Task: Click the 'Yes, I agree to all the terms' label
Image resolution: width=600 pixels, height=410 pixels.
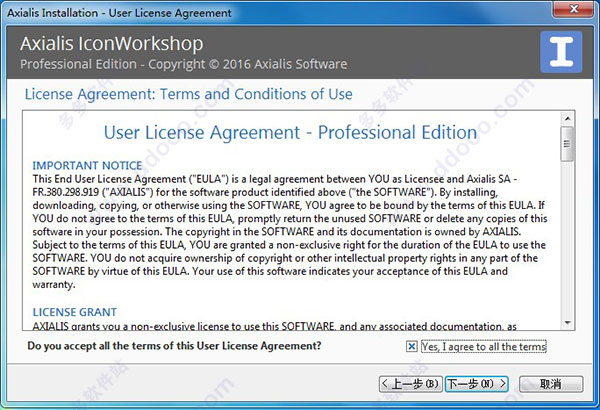Action: click(484, 346)
